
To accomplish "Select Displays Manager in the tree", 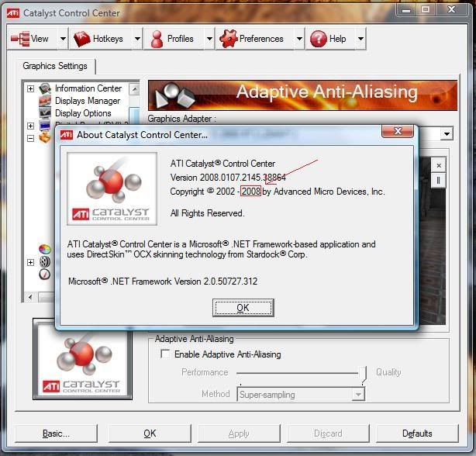I will click(88, 101).
